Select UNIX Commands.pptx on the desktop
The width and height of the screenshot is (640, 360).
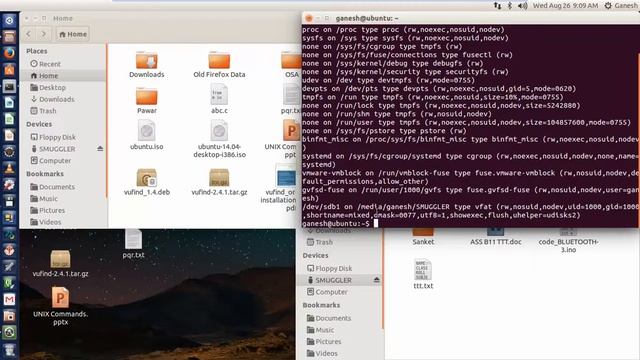(60, 306)
